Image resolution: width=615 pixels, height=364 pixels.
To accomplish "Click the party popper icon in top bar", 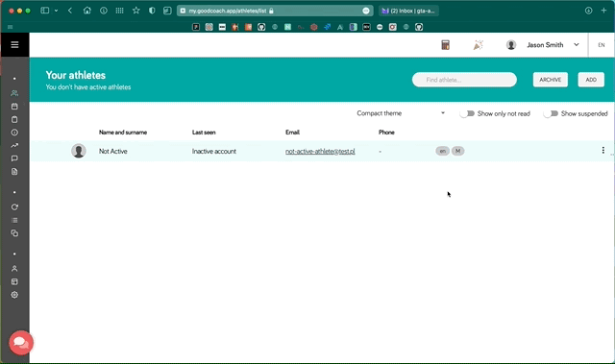I will 478,45.
